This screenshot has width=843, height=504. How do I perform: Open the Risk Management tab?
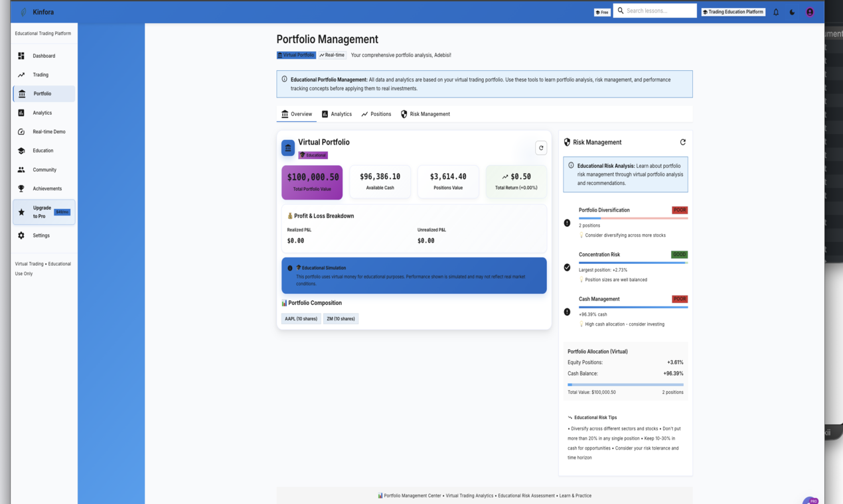coord(425,114)
